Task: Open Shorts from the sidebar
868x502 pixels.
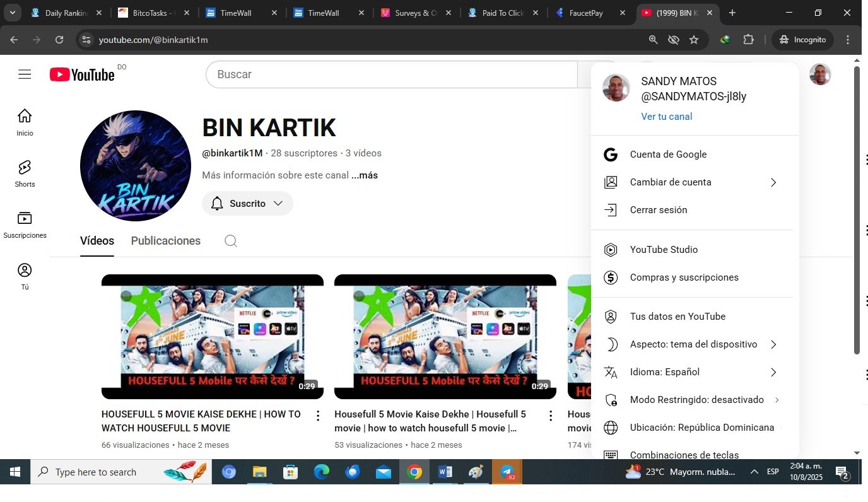Action: [x=25, y=173]
